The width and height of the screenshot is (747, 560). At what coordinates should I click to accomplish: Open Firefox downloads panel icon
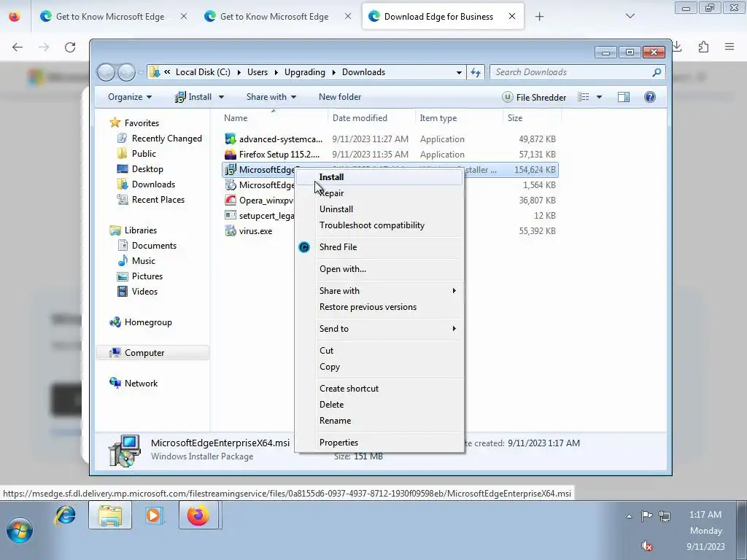677,47
